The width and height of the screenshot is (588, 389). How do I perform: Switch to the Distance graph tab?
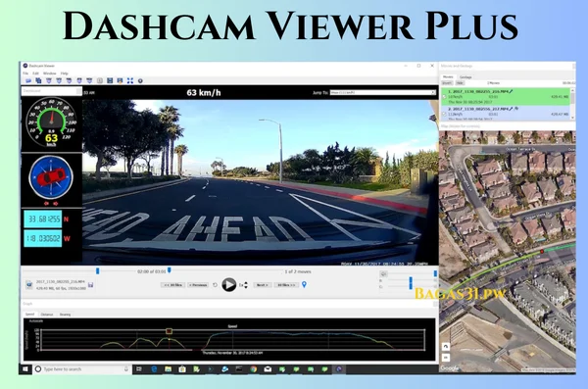point(47,315)
